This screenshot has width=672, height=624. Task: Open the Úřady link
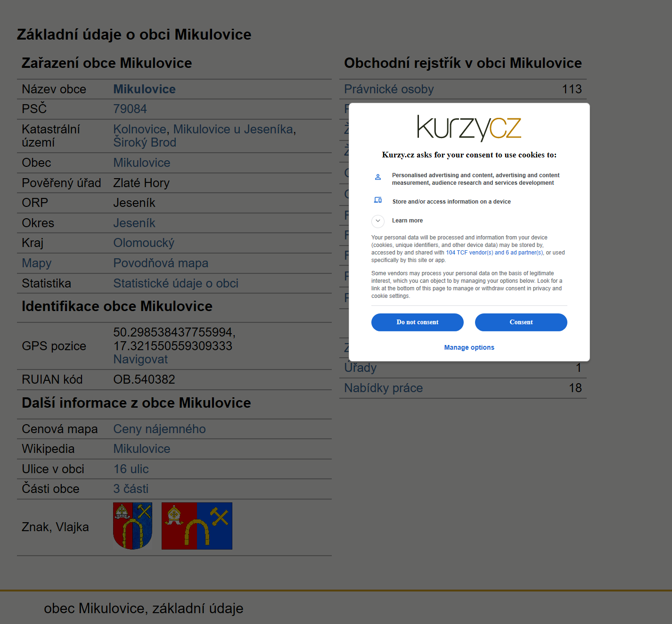361,368
